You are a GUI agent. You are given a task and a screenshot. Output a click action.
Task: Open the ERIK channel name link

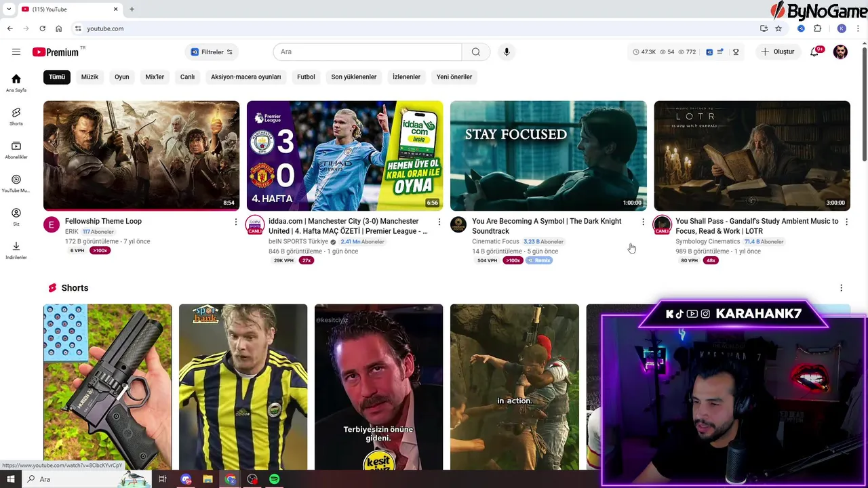(x=72, y=232)
